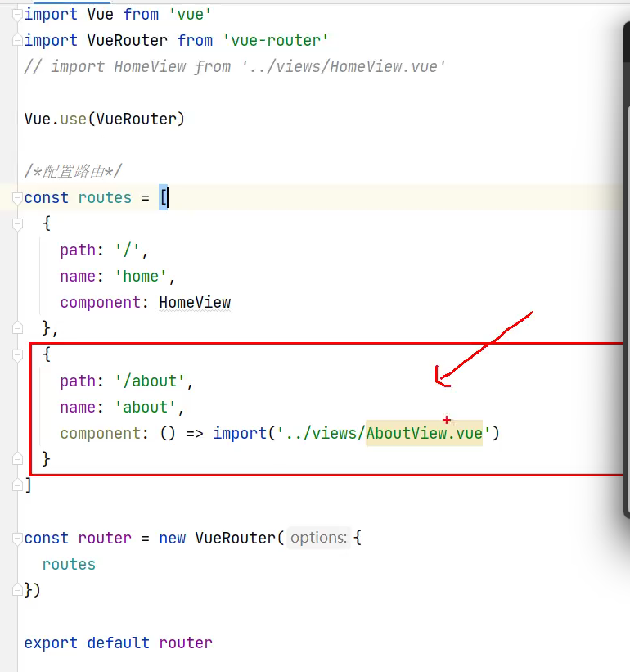Place cursor on 'routes' in const routes declaration
This screenshot has width=630, height=672.
[x=105, y=198]
